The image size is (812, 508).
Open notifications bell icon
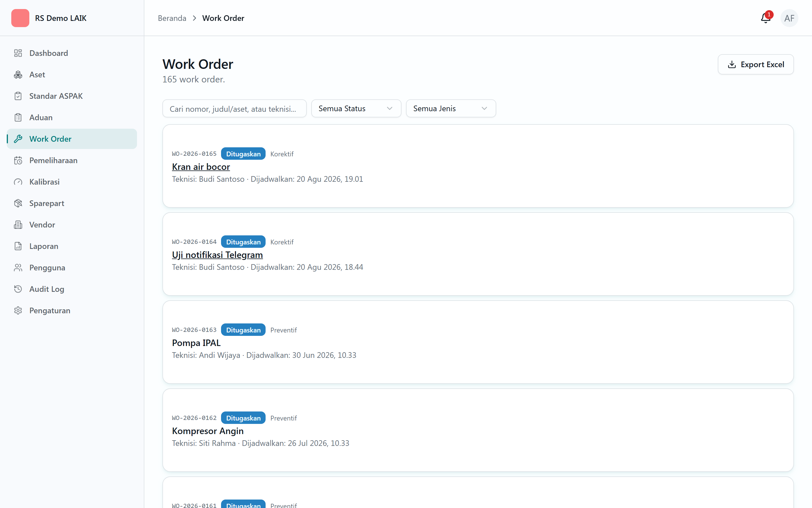(765, 18)
